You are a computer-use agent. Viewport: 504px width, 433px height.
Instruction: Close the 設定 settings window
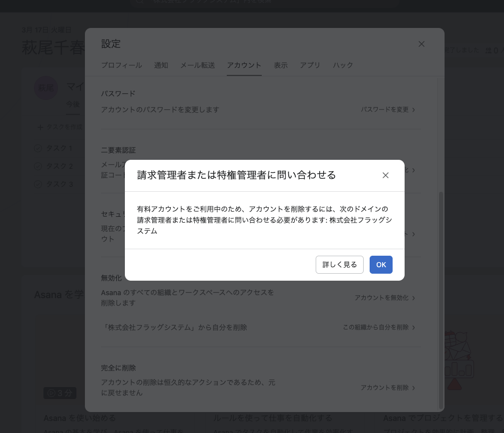coord(422,44)
